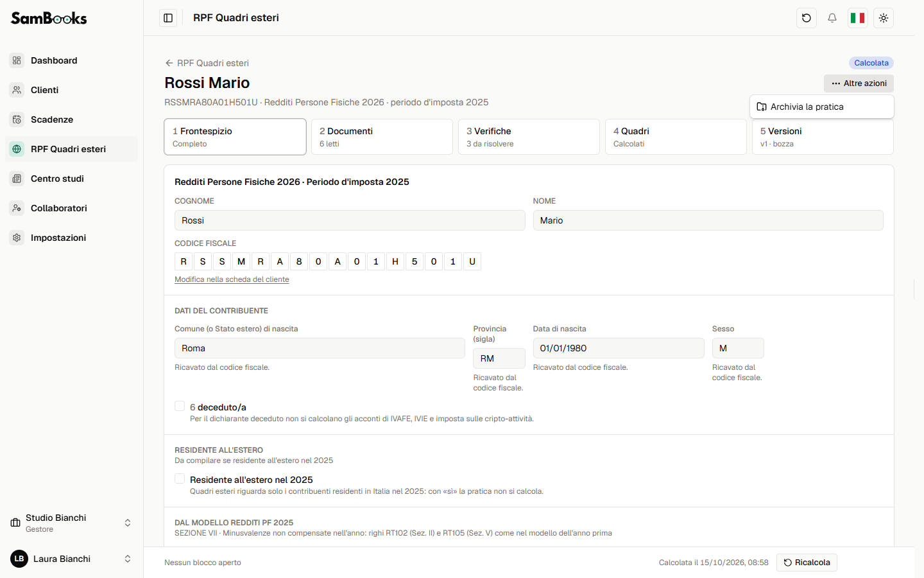Click the Data di nascita field
This screenshot has height=578, width=924.
coord(619,348)
